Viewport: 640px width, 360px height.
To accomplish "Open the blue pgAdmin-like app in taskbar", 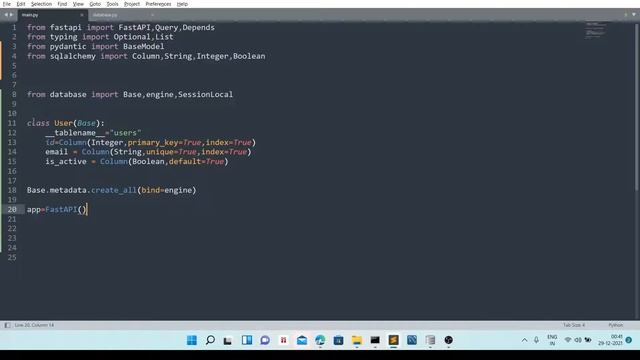I will (412, 340).
